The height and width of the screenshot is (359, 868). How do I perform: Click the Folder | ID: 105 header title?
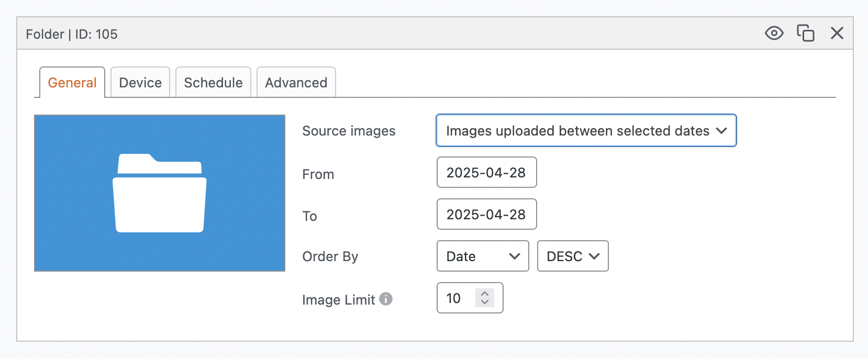[72, 35]
